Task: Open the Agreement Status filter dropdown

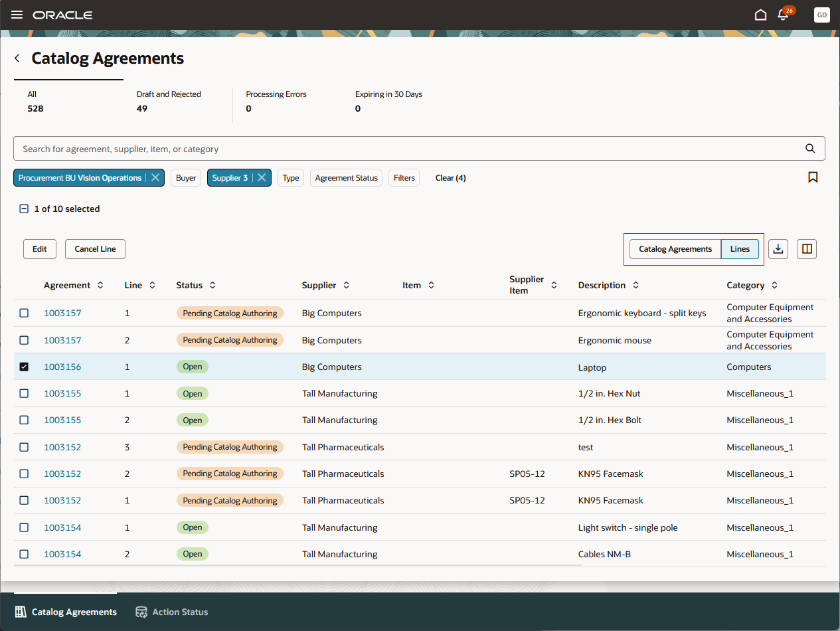Action: [346, 177]
